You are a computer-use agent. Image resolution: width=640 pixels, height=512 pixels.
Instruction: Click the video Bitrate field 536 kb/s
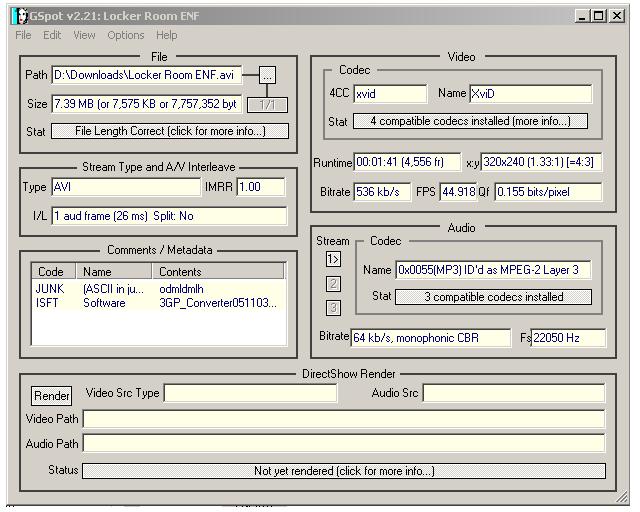coord(382,192)
